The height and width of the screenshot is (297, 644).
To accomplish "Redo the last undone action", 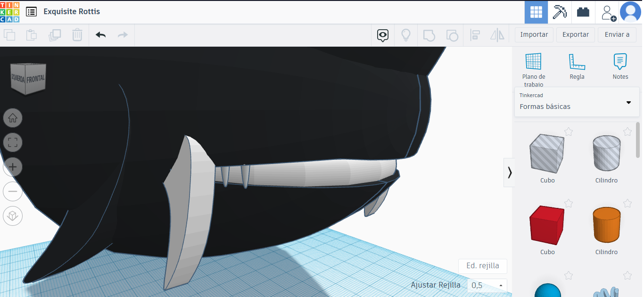I will 123,35.
